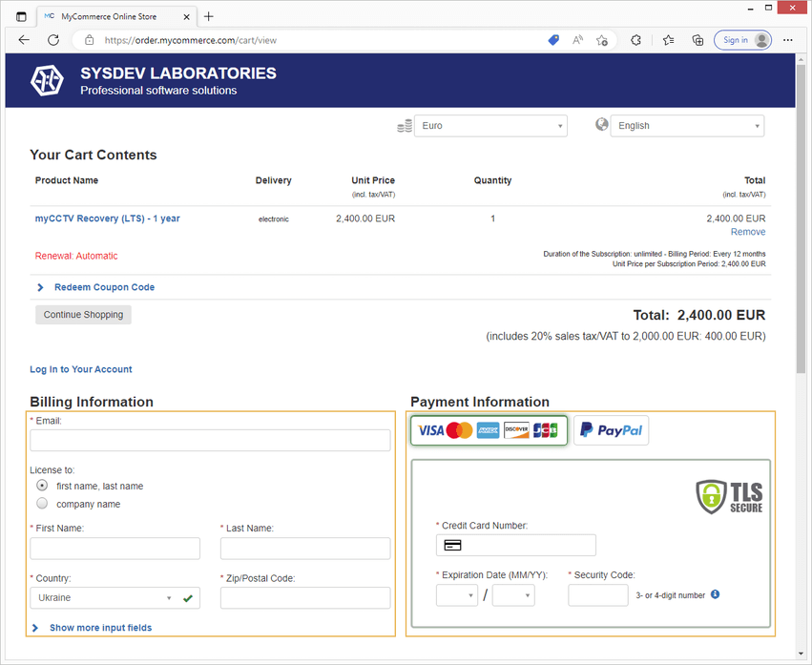Click the shopping tag icon in address bar

click(x=553, y=40)
